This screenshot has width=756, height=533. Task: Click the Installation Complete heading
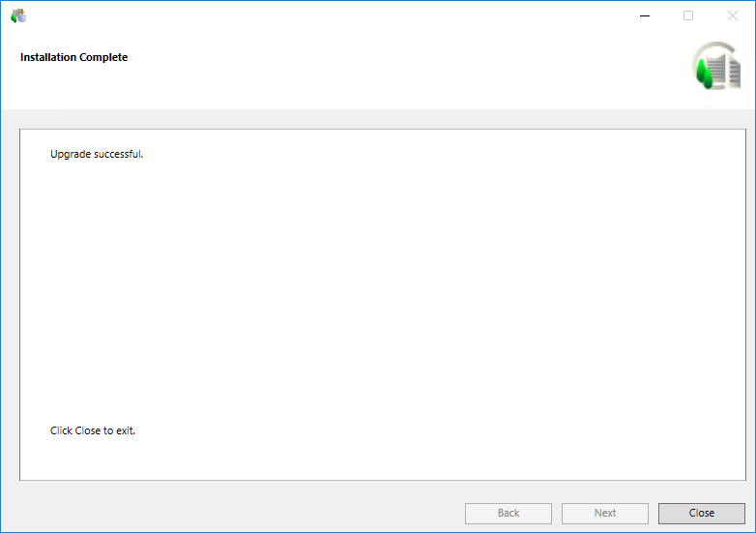point(73,57)
